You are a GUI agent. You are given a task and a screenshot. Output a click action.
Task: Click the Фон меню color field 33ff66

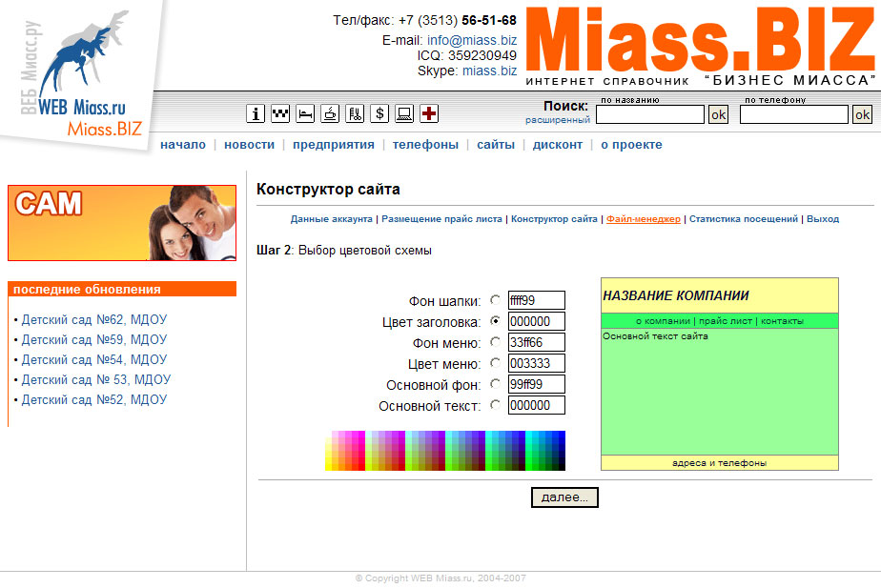tap(537, 342)
